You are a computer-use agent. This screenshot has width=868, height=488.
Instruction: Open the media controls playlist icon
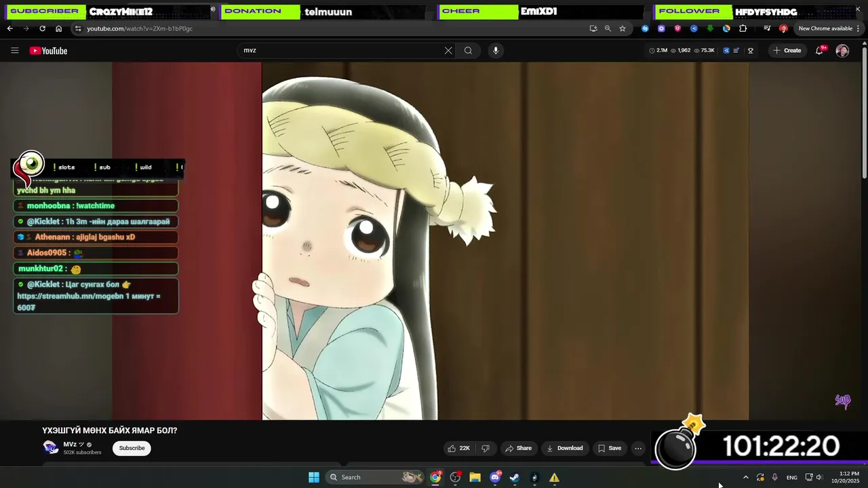(767, 28)
